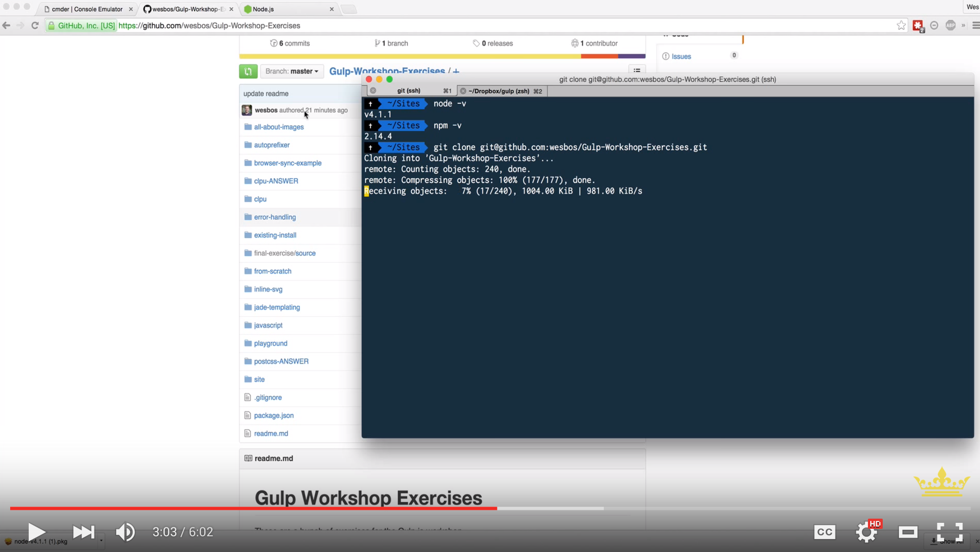Open Gulp-Workshop-Exercises breadcrumb link
980x552 pixels.
point(387,71)
